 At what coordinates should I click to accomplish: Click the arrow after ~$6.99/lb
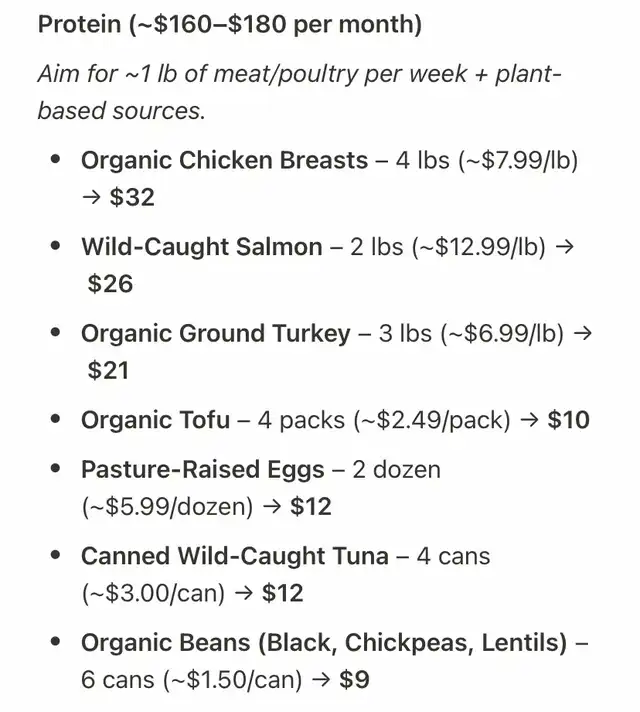[x=583, y=334]
